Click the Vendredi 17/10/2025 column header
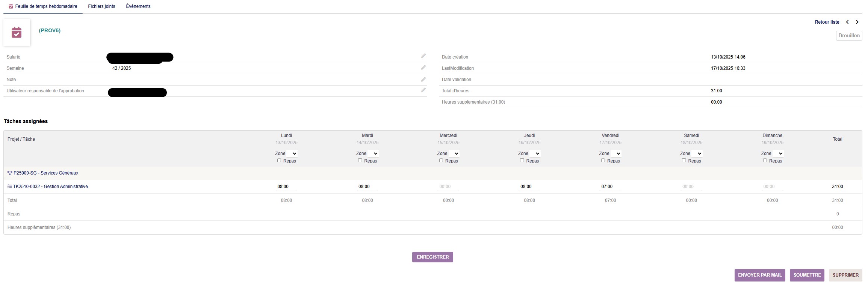This screenshot has width=868, height=286. [610, 139]
